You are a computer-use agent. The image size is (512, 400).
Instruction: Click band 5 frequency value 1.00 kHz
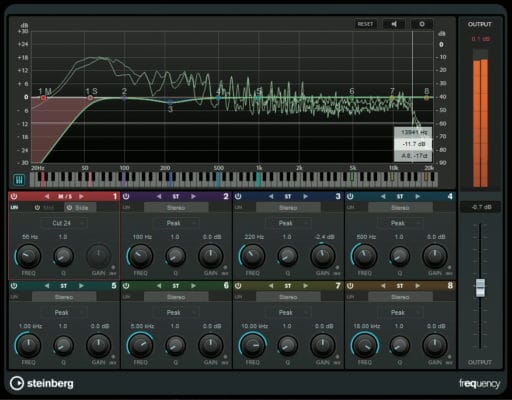tap(30, 326)
